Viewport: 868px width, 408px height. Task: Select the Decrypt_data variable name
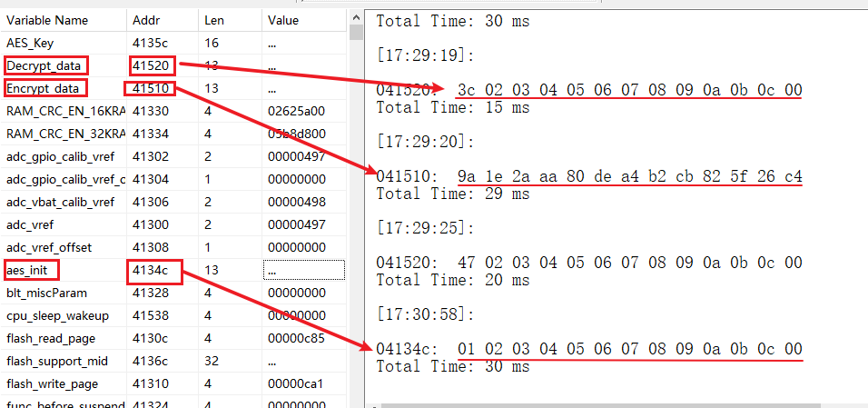pos(43,65)
